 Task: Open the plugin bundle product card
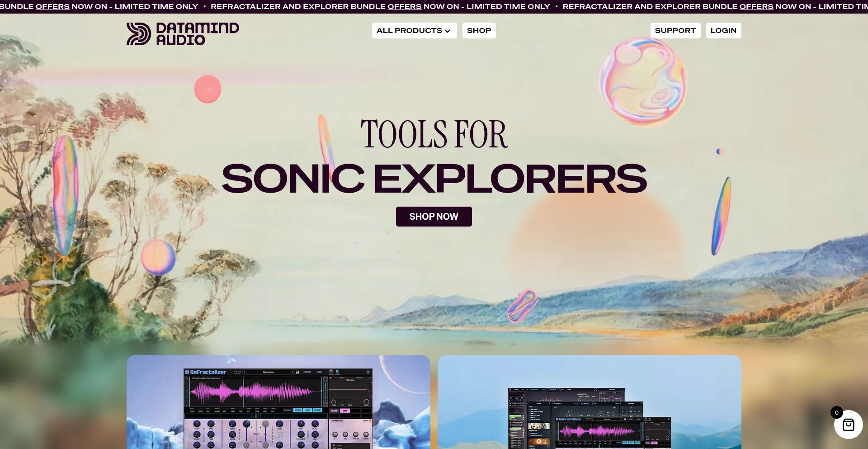tap(590, 402)
